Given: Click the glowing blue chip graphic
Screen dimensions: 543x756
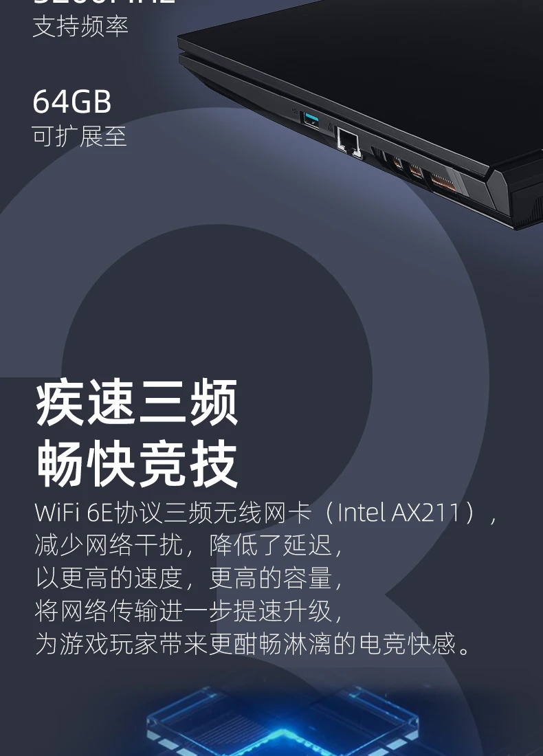Looking at the screenshot, I should [x=282, y=722].
